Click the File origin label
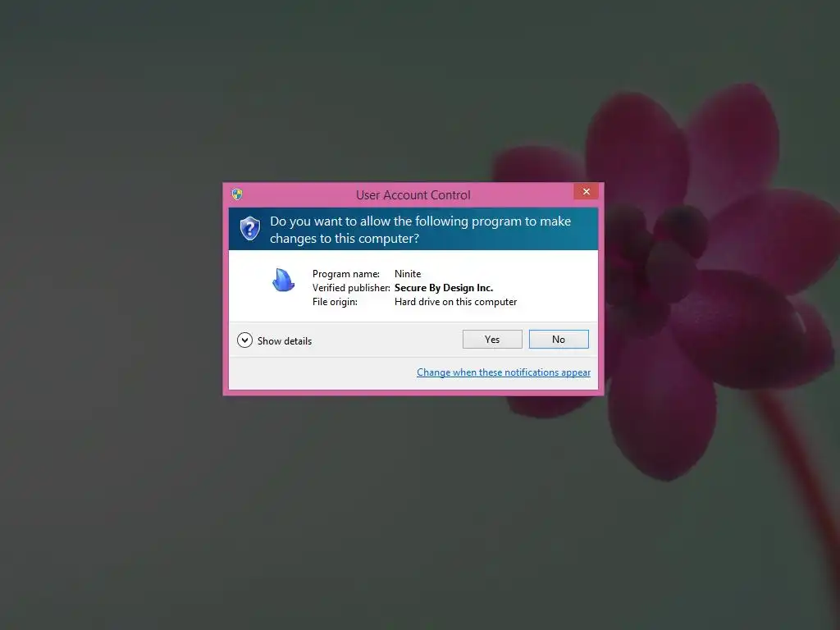The image size is (840, 630). pyautogui.click(x=335, y=302)
